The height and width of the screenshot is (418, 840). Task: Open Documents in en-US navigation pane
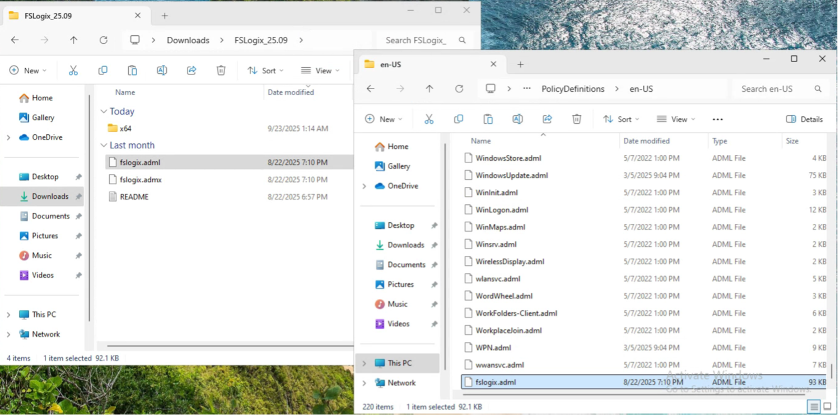(x=406, y=265)
